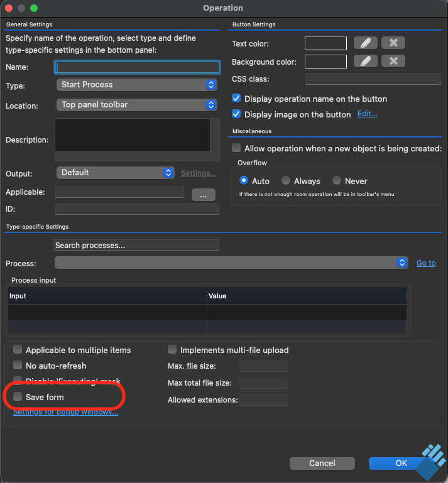This screenshot has height=483, width=448.
Task: Expand the Process selection dropdown
Action: click(232, 263)
